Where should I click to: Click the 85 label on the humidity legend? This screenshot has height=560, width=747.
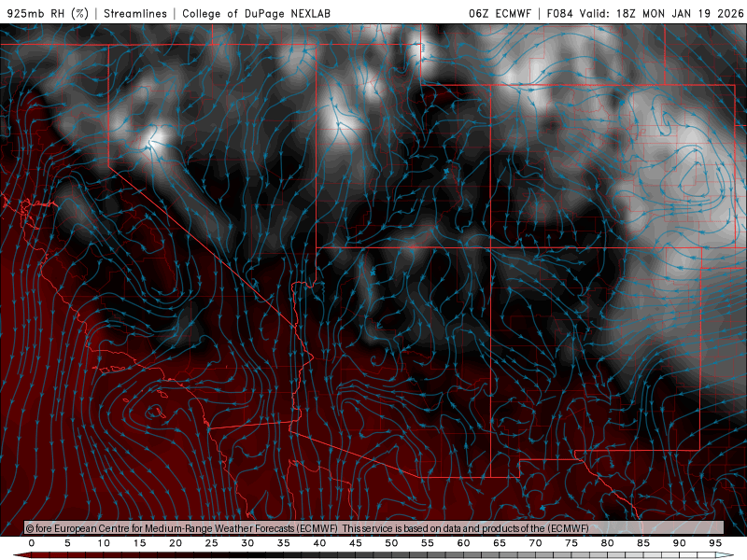643,543
